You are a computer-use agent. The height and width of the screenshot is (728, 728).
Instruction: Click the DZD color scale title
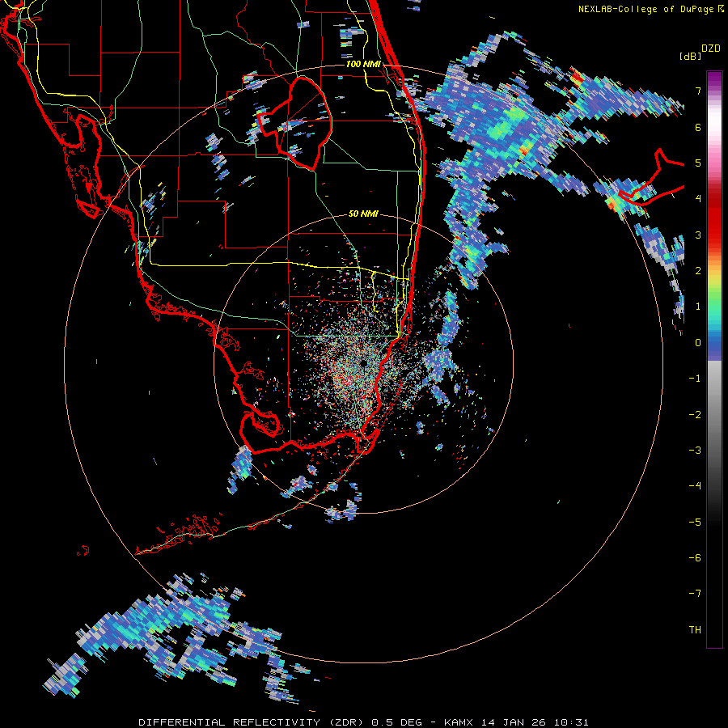711,49
